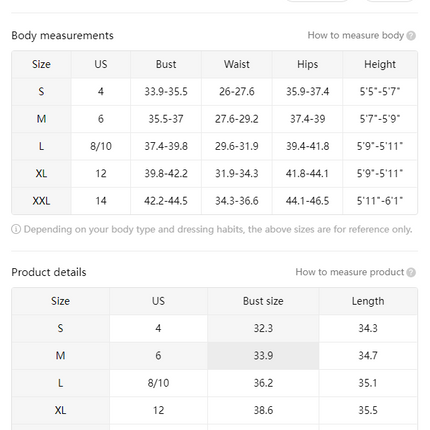Image resolution: width=430 pixels, height=430 pixels.
Task: Click the 8/10 US size in product details
Action: (158, 383)
